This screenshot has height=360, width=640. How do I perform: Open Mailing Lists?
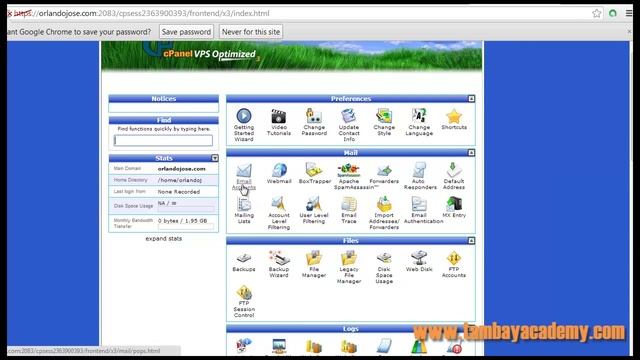point(244,210)
